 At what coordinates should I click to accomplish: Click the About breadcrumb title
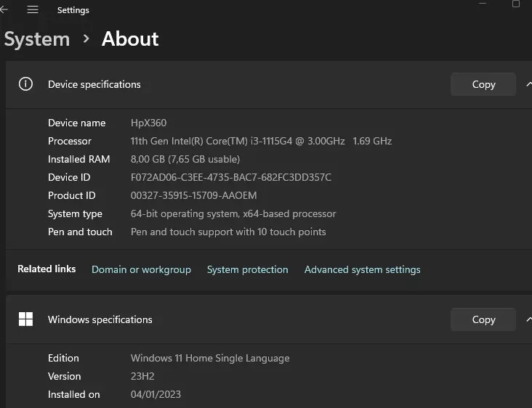[x=130, y=38]
